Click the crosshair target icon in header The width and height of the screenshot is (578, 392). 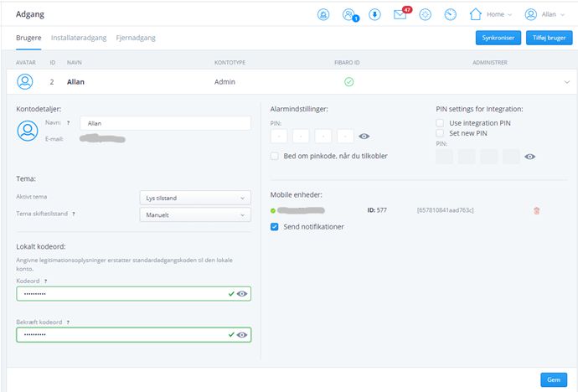coord(426,14)
